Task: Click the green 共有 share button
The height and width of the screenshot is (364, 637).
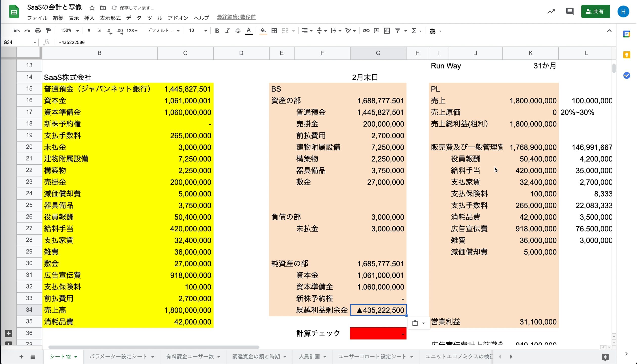Action: (595, 11)
